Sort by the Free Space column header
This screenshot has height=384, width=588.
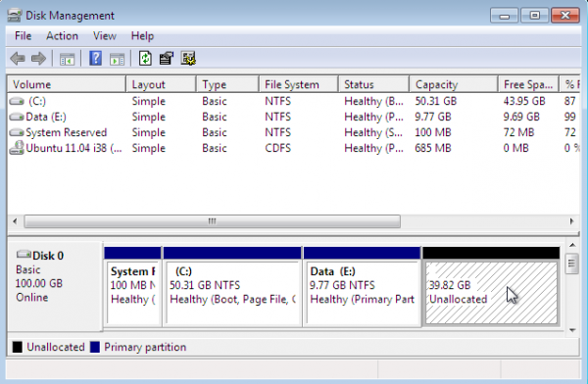tap(528, 84)
